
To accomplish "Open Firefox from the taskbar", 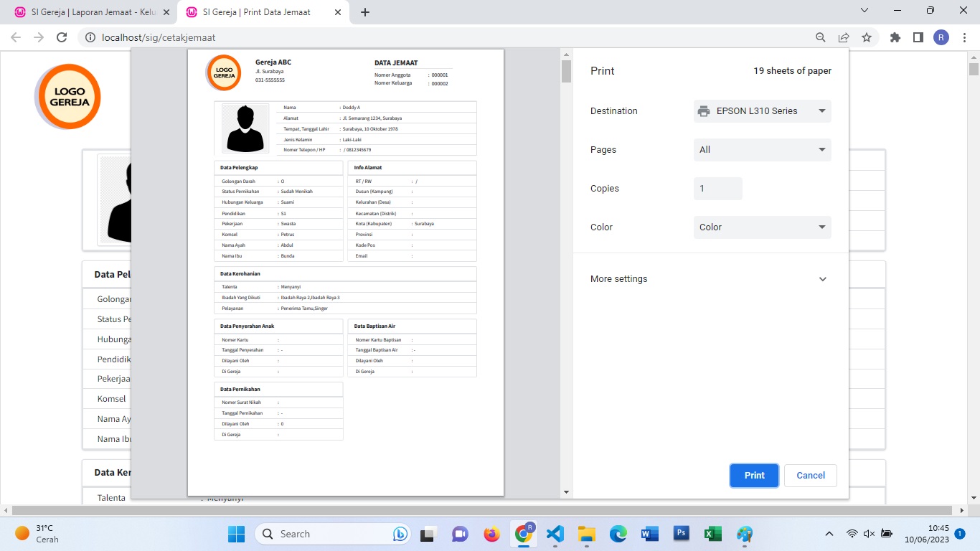I will pos(491,534).
